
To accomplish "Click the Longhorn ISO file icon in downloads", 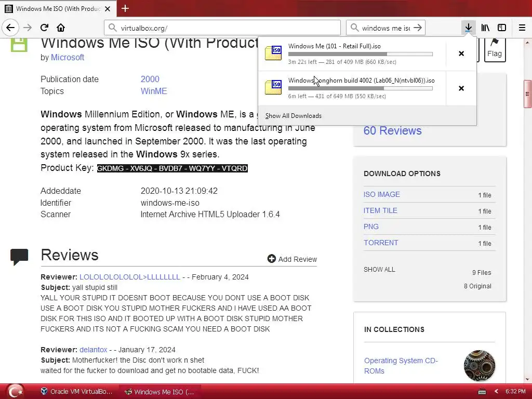I will click(x=273, y=87).
